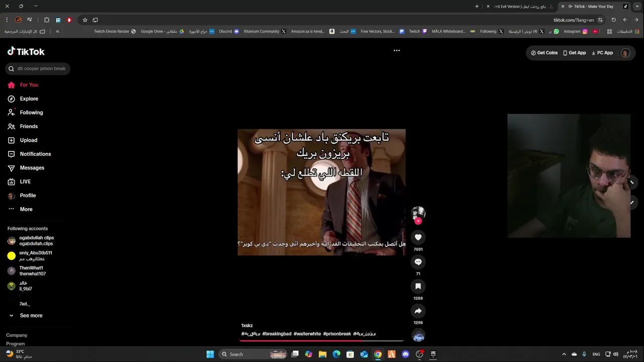This screenshot has height=362, width=644.
Task: Open Twitch Emote Resizer bookmark
Action: point(115,31)
